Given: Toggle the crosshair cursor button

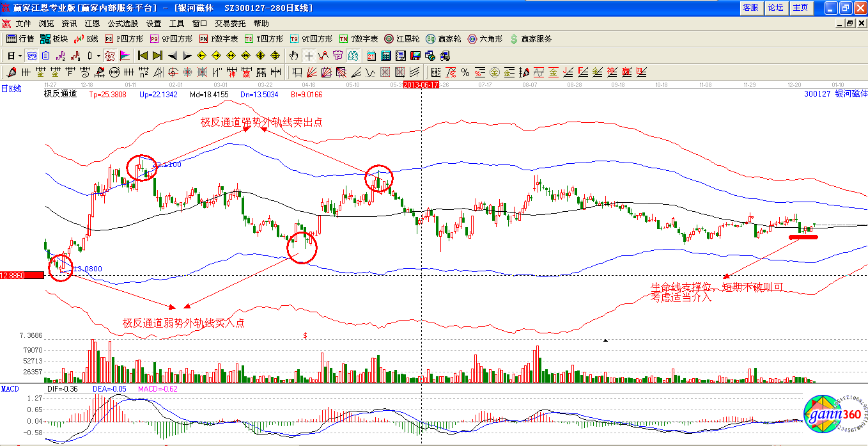Looking at the screenshot, I should click(309, 56).
